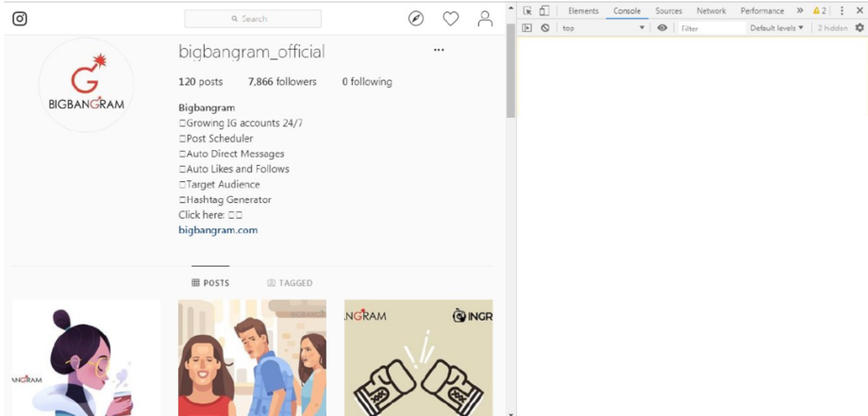Click the 0 following count
This screenshot has width=868, height=416.
(x=367, y=82)
